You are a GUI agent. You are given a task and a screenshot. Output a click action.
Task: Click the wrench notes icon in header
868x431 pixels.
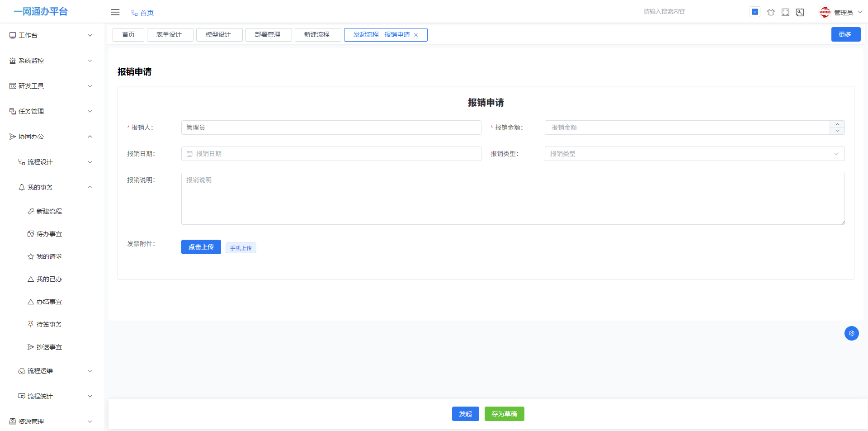click(x=800, y=12)
